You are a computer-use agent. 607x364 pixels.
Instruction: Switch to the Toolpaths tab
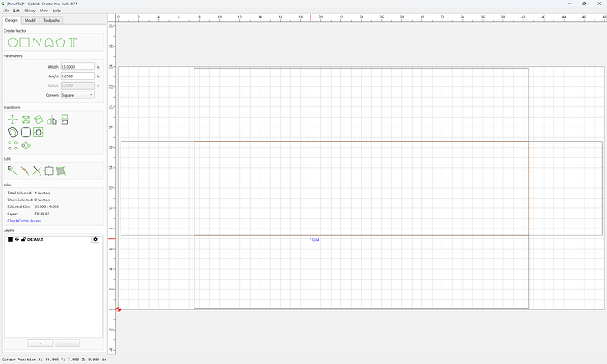(52, 20)
